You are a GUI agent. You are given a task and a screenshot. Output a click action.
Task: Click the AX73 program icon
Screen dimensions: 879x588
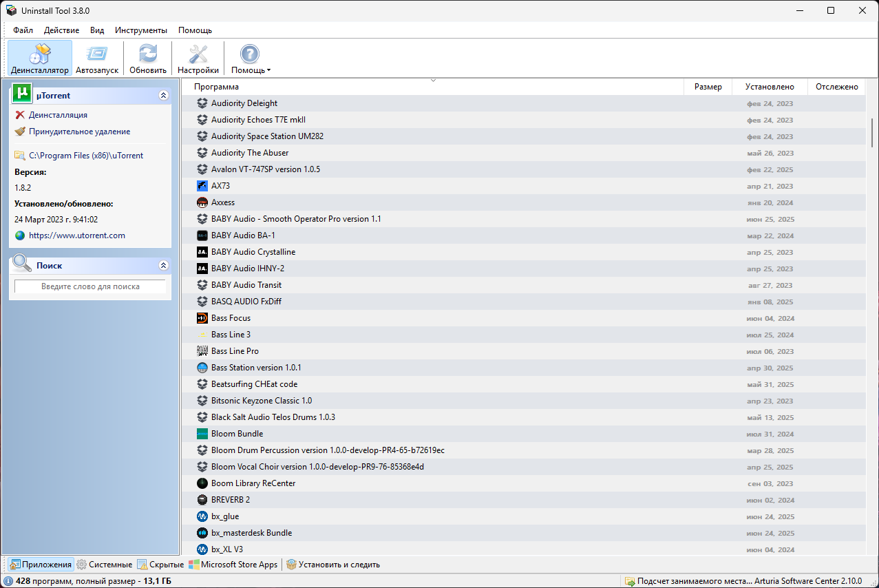coord(202,186)
